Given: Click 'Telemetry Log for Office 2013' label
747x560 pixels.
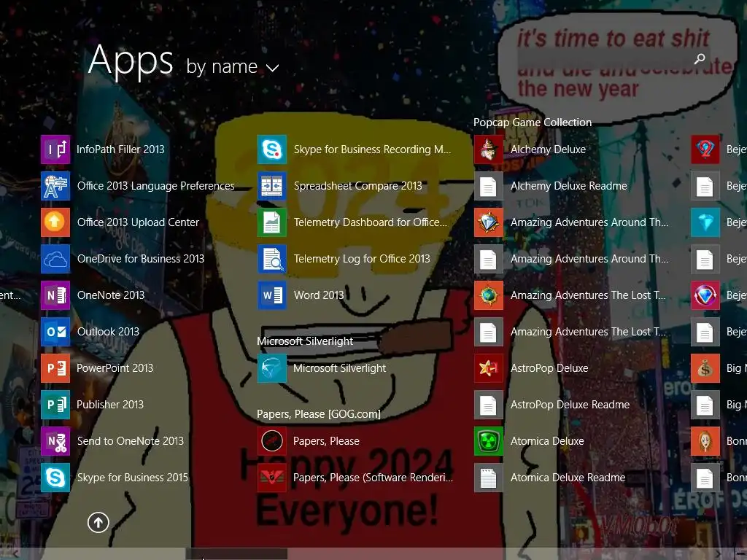Looking at the screenshot, I should tap(362, 259).
